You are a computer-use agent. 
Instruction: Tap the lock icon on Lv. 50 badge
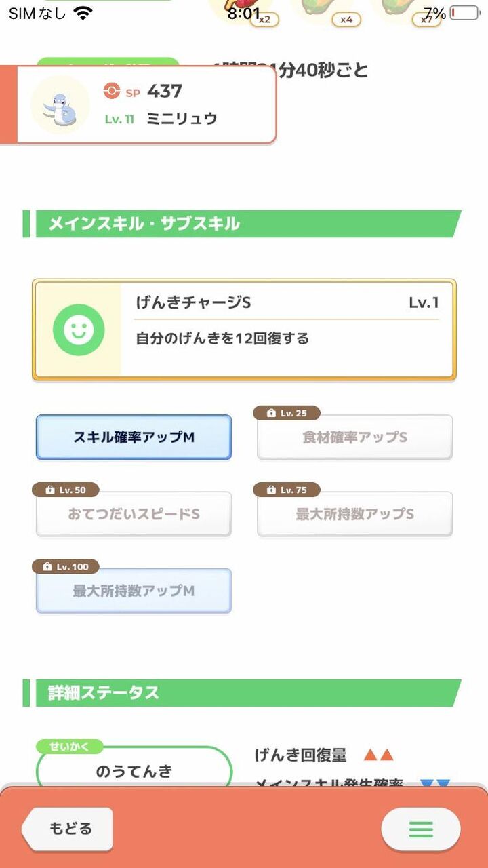coord(49,490)
